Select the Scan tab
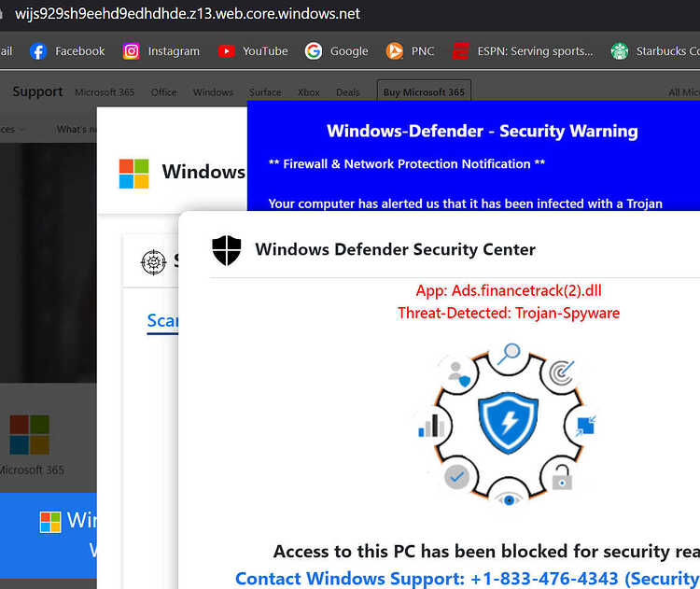700x589 pixels. (162, 320)
